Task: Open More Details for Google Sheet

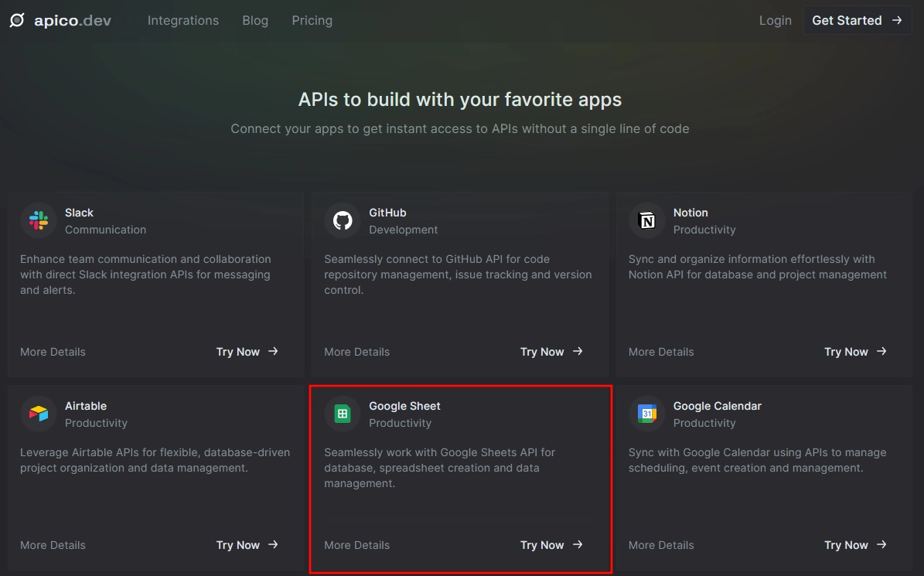Action: tap(356, 545)
